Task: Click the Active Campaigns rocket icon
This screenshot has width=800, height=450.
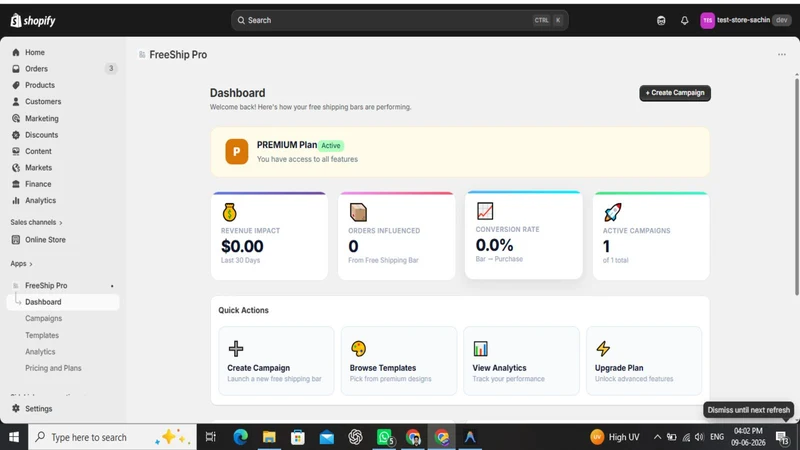Action: click(612, 212)
